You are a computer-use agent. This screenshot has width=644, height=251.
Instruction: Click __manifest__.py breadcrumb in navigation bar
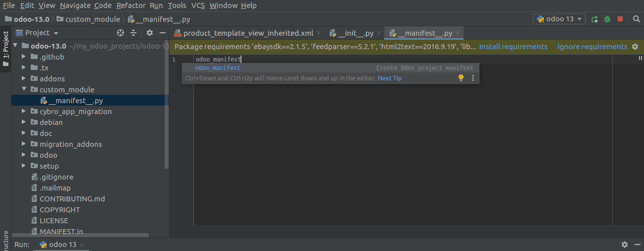point(159,19)
